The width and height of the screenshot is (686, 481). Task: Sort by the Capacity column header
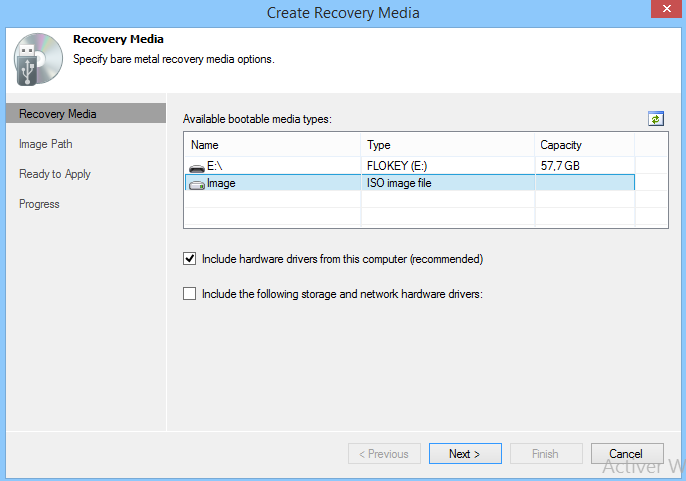[x=584, y=145]
